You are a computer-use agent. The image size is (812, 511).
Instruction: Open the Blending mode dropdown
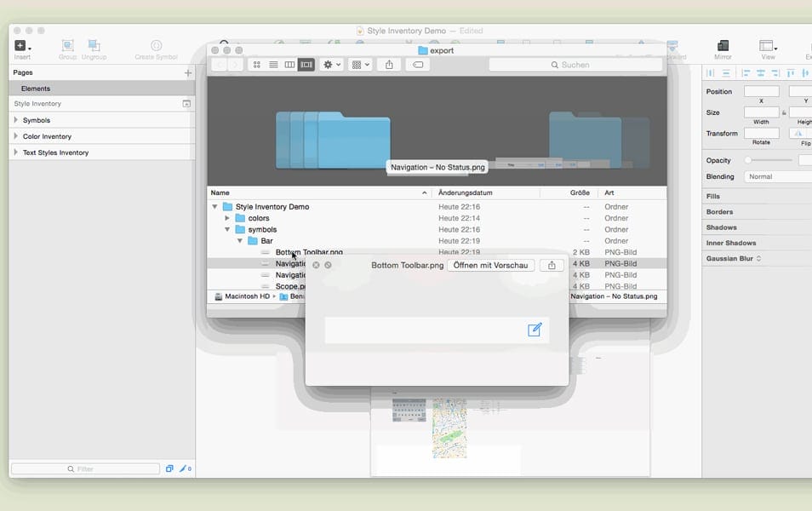[x=778, y=177]
